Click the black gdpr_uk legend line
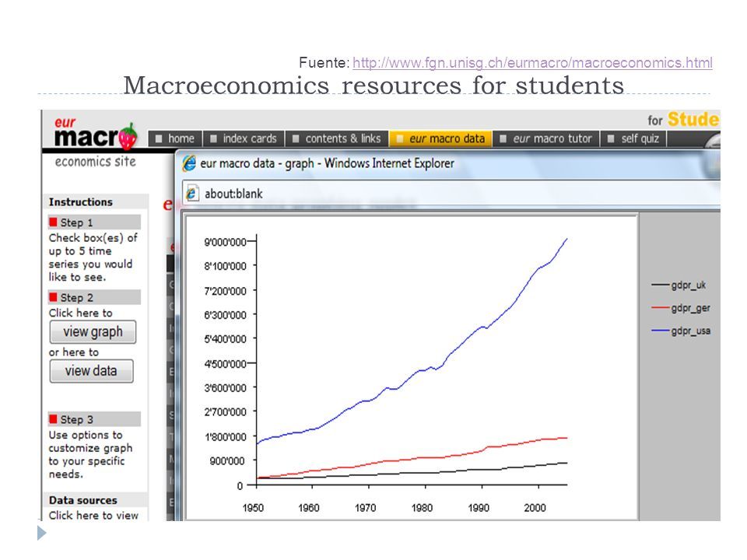This screenshot has width=747, height=560. [x=661, y=285]
